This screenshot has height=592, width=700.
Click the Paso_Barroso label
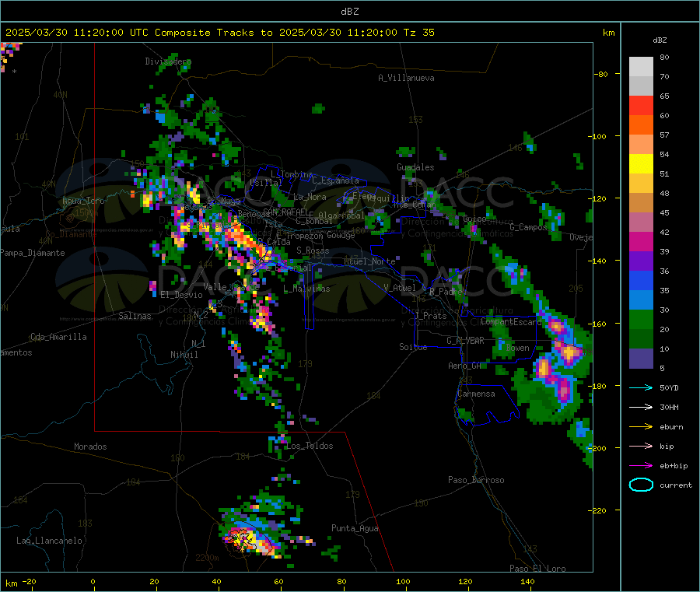tap(476, 480)
